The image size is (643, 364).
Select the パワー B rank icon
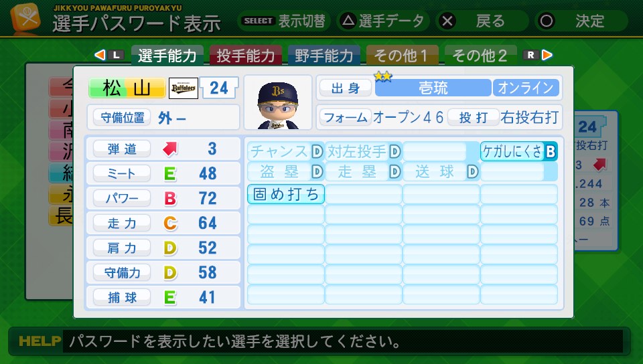pos(170,198)
